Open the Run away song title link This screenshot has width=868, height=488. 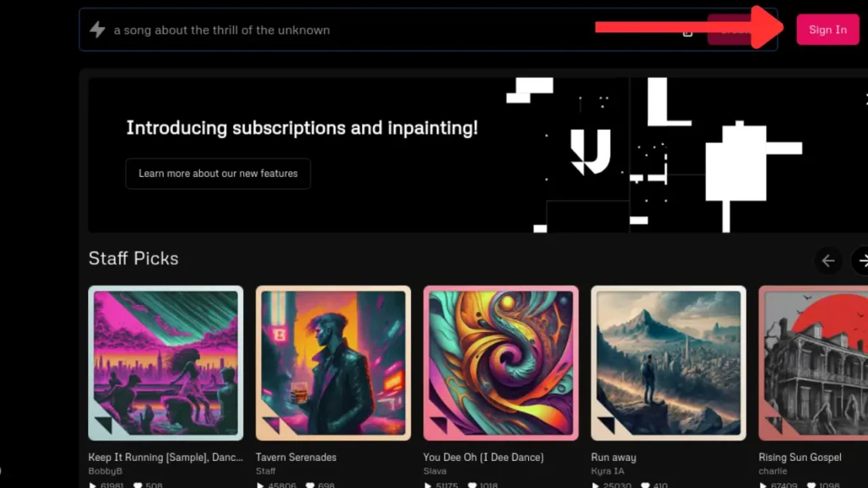[613, 457]
